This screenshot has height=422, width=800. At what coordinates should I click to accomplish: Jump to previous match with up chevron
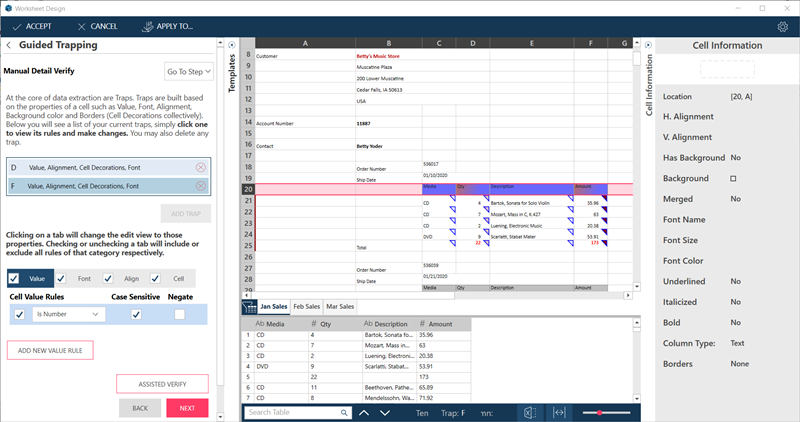[x=363, y=412]
